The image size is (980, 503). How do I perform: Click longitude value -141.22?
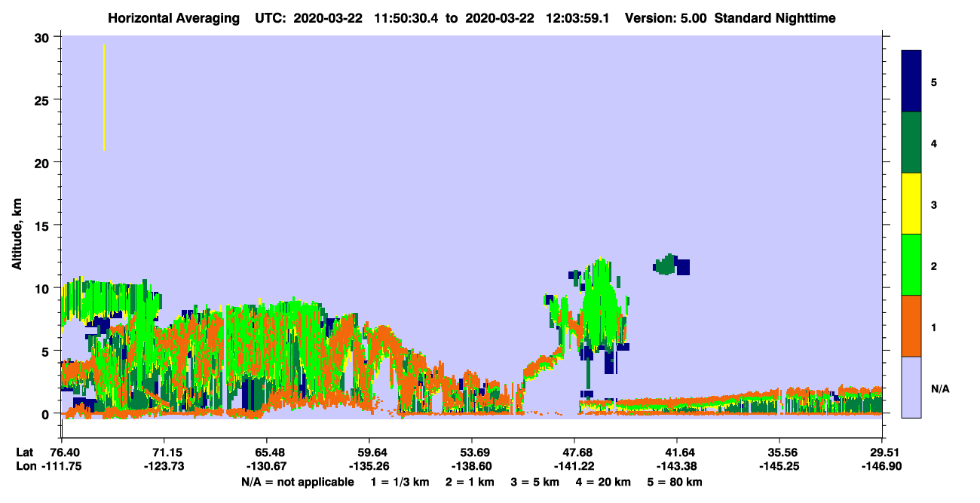574,466
